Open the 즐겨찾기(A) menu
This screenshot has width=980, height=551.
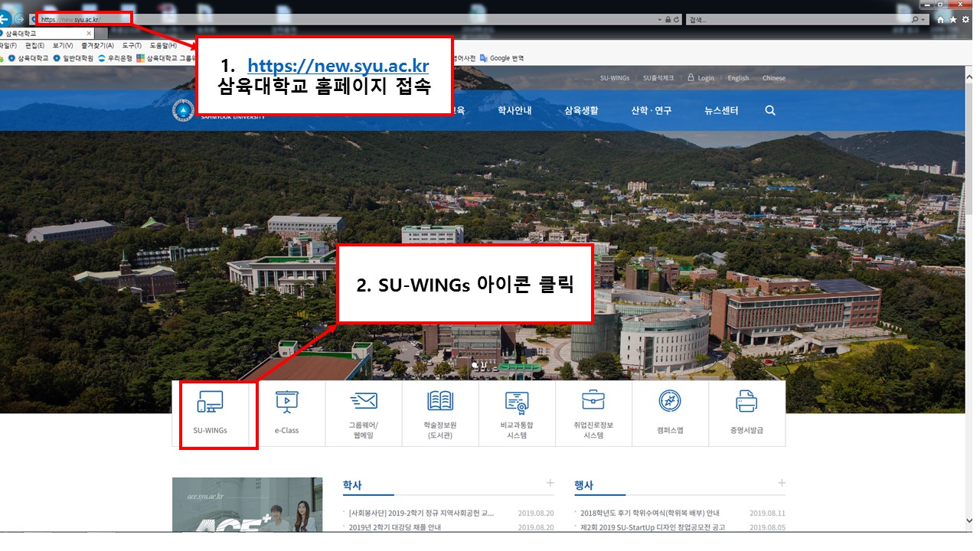[97, 45]
